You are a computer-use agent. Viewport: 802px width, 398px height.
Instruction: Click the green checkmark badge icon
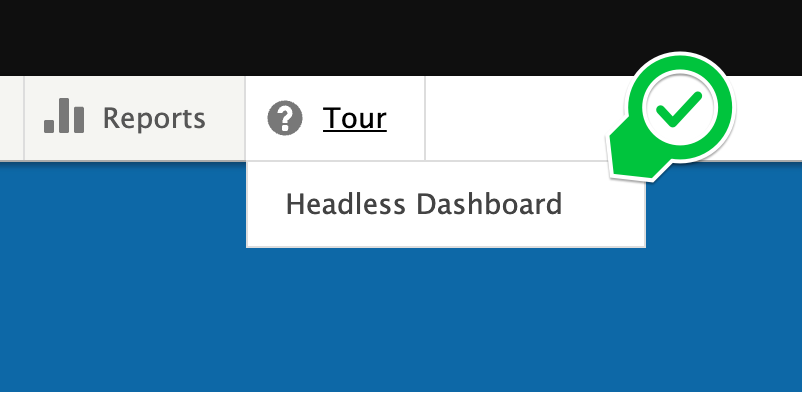click(672, 117)
